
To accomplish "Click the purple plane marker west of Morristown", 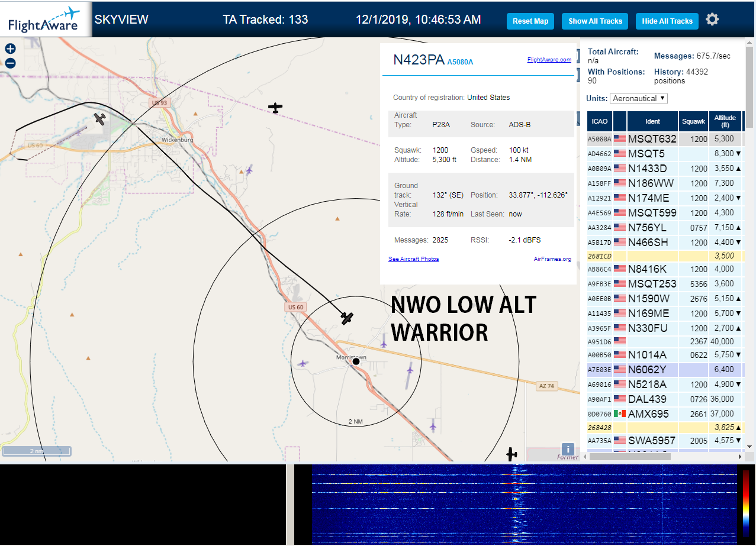I will click(x=303, y=363).
